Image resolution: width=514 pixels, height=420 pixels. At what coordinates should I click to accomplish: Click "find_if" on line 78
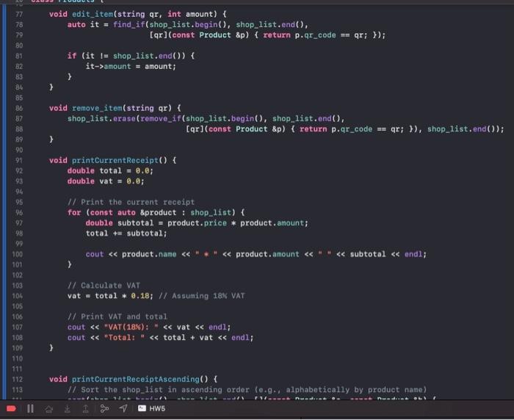coord(129,24)
